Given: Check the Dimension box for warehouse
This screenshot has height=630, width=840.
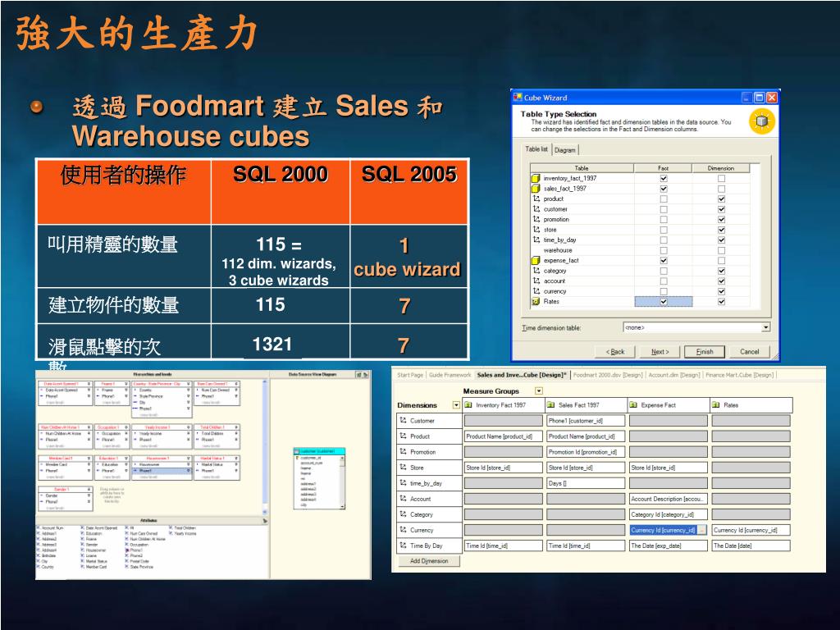Looking at the screenshot, I should click(x=721, y=250).
